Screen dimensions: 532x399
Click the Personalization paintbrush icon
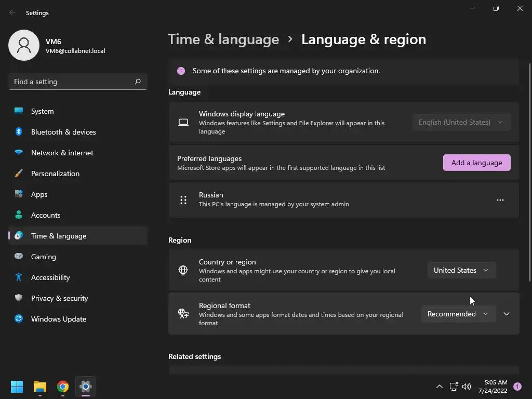tap(19, 174)
